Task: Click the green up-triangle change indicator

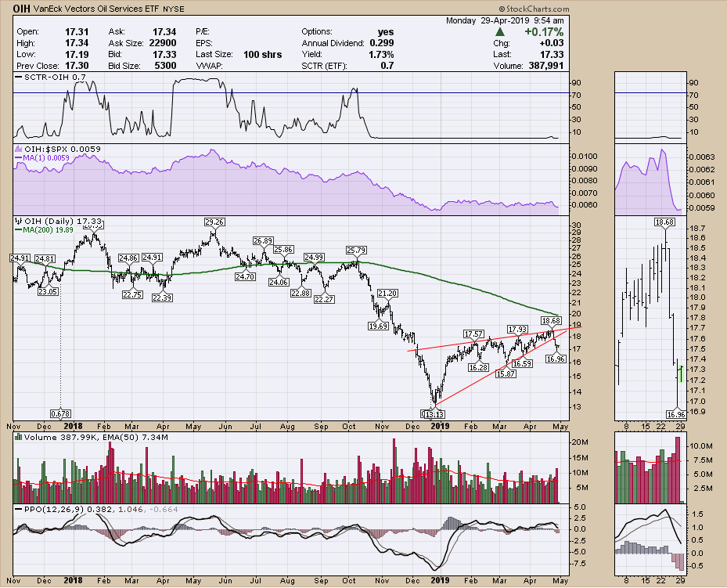Action: [500, 32]
